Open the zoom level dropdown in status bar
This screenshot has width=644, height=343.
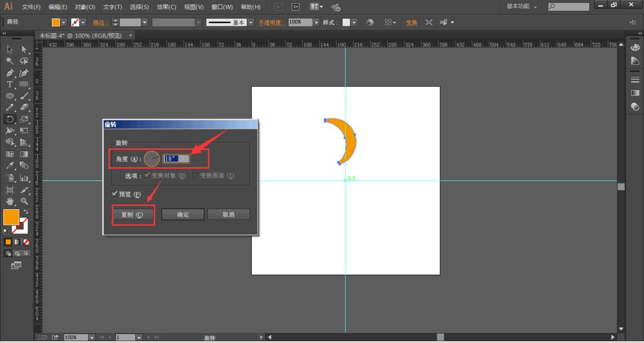click(x=92, y=337)
